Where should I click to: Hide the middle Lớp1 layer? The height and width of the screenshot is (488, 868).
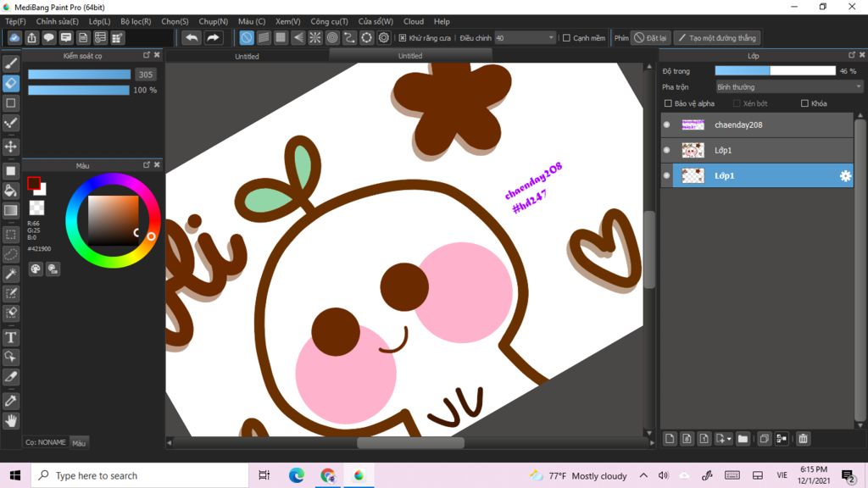pyautogui.click(x=667, y=150)
